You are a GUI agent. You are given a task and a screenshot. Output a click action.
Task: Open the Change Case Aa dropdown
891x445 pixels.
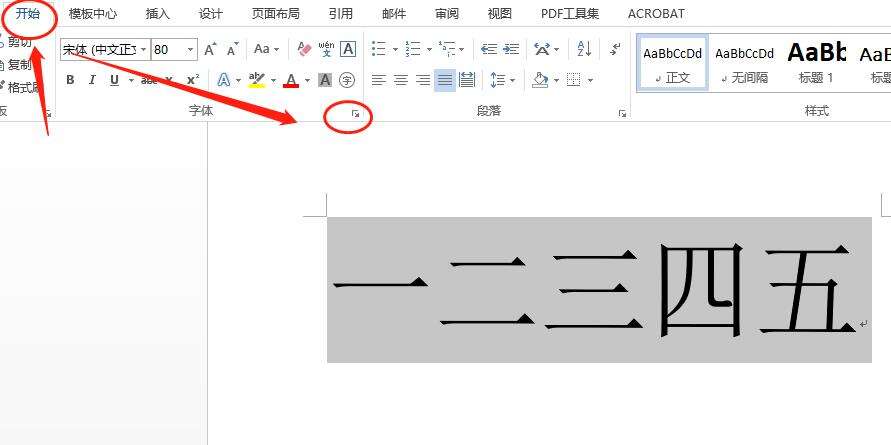267,49
